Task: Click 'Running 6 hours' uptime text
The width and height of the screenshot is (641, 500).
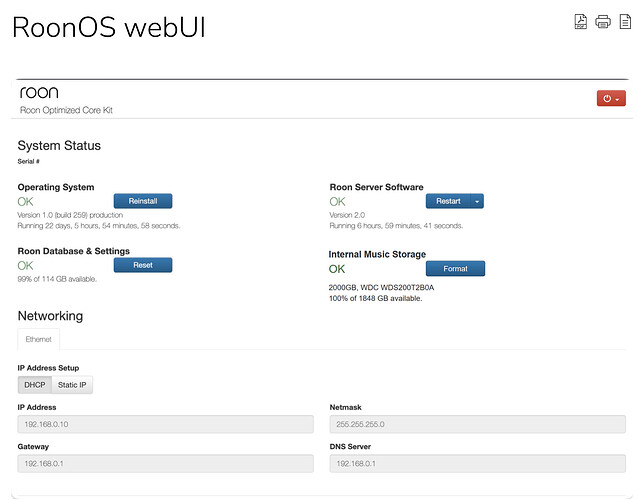Action: [x=396, y=225]
